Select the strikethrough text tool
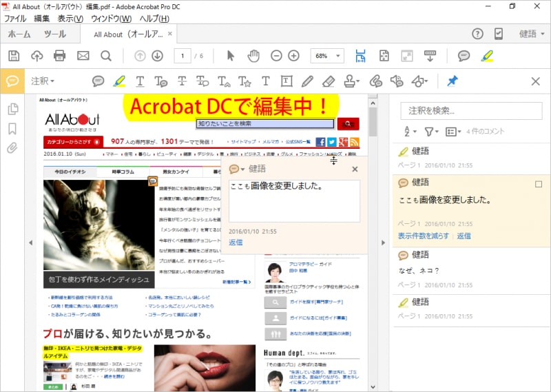 click(x=182, y=81)
